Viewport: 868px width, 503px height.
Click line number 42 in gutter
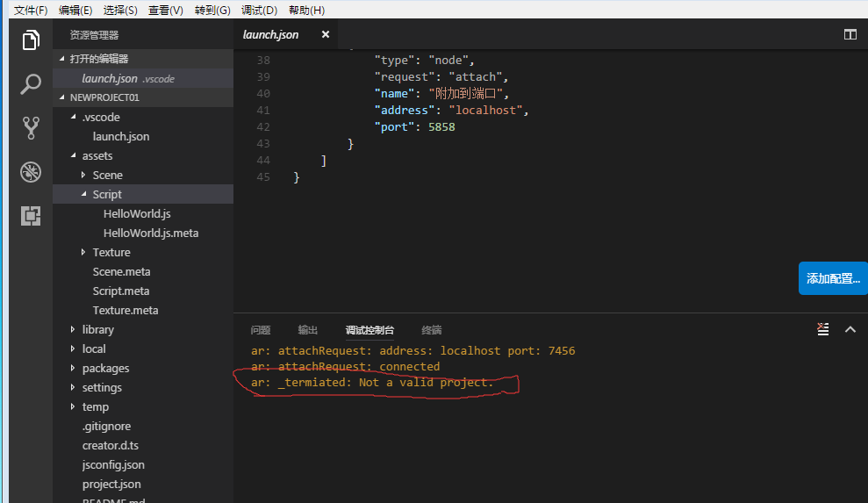pos(263,127)
